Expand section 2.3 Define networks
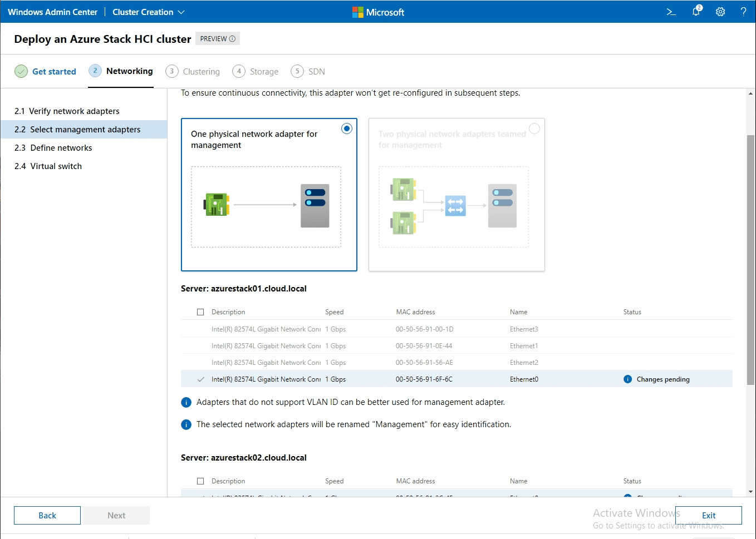The width and height of the screenshot is (756, 539). [x=53, y=147]
